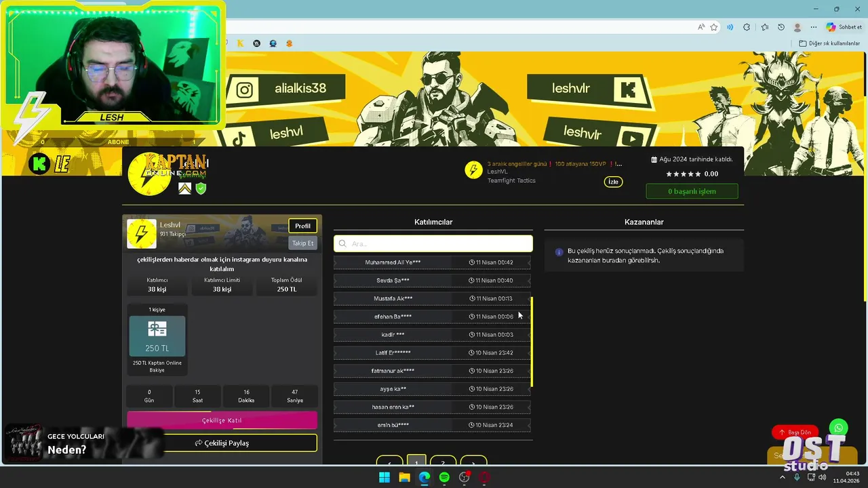Click the Leshvl lightning profile avatar
Viewport: 868px width, 488px height.
coord(141,234)
